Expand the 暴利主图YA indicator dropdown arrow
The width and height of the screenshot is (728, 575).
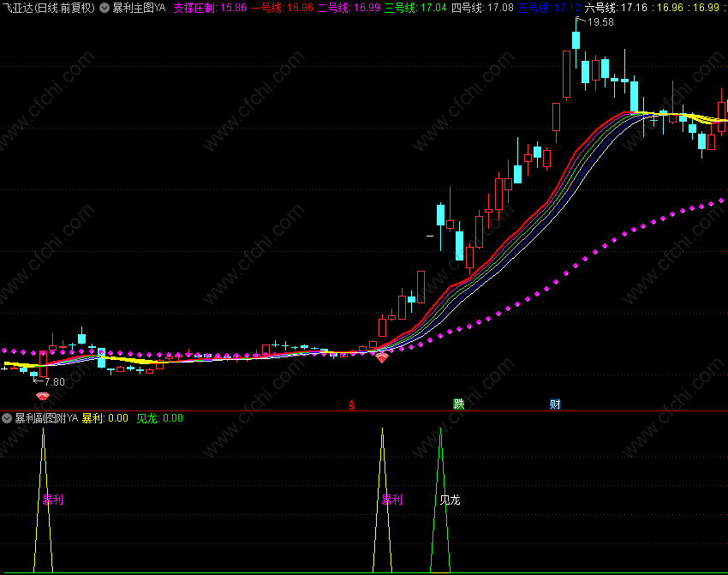tap(105, 8)
